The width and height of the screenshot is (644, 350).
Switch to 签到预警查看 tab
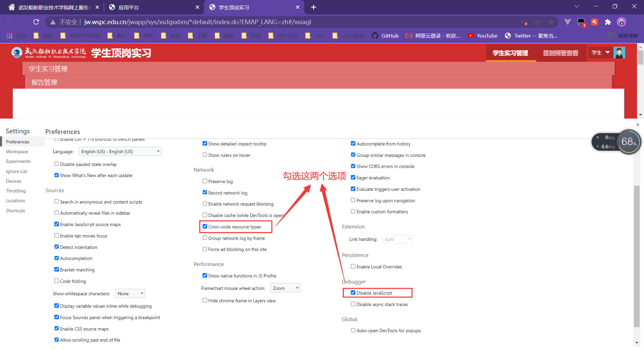coord(561,53)
